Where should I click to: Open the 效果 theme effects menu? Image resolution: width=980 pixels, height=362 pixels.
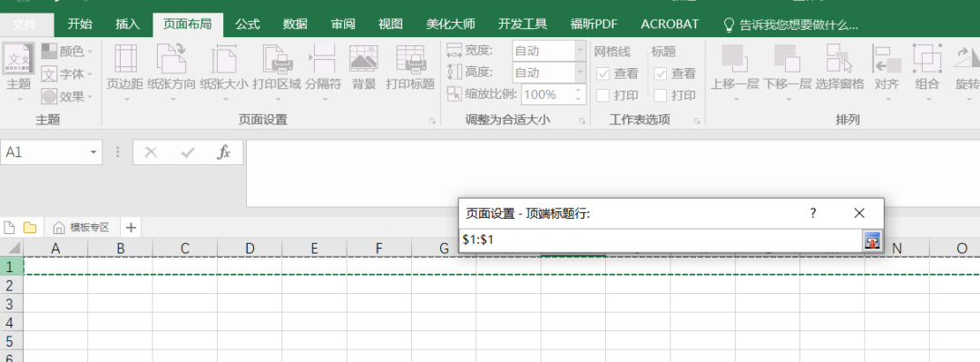(67, 96)
